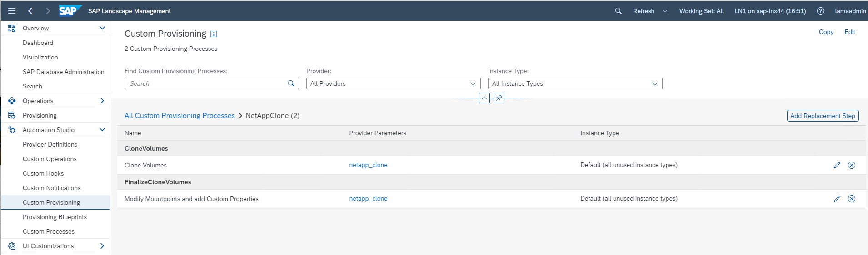The image size is (868, 255).
Task: Focus the Find Custom Provisioning search field
Action: (207, 83)
